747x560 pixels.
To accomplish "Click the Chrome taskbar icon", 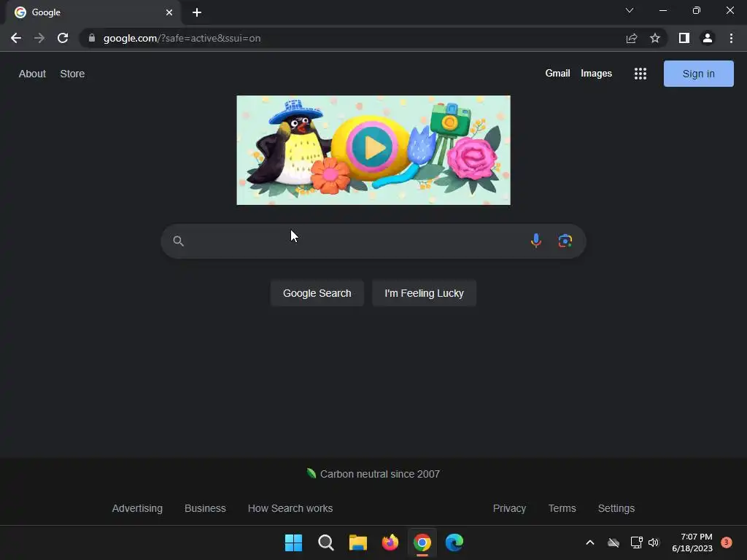I will [422, 542].
